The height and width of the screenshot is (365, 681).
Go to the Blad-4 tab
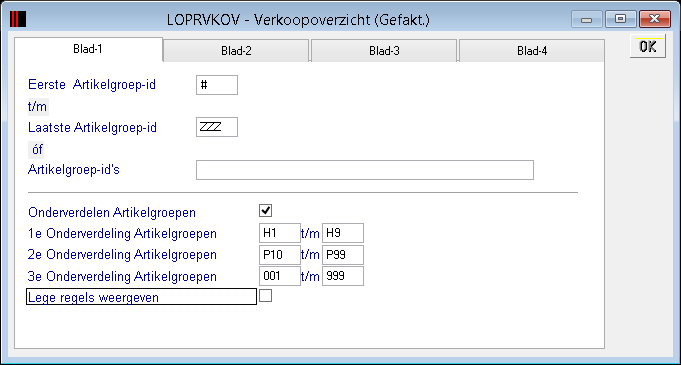[532, 51]
